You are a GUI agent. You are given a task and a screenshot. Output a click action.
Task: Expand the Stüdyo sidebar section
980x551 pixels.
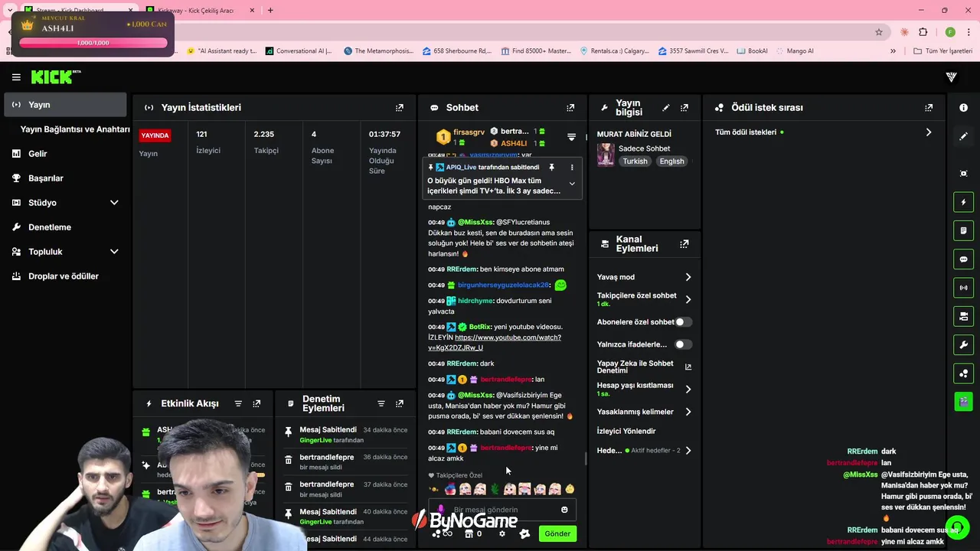pos(114,203)
